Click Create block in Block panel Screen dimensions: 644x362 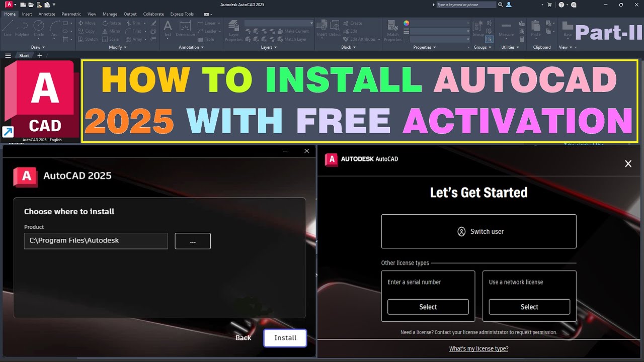[353, 23]
